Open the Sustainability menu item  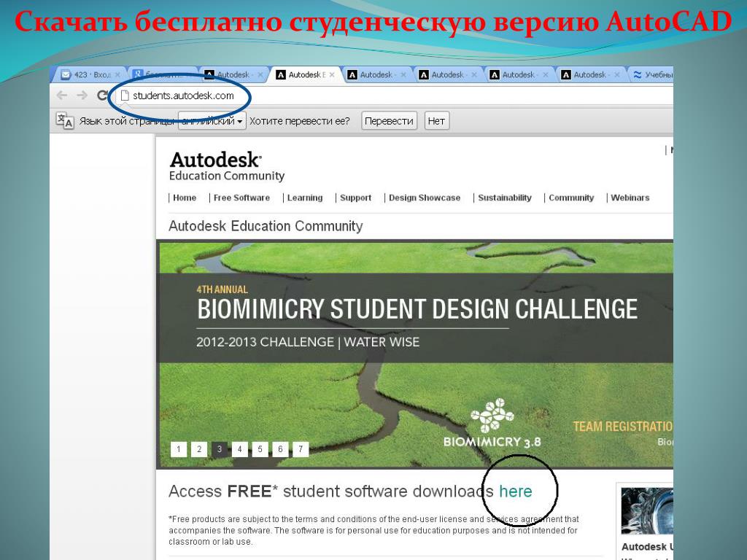tap(505, 198)
